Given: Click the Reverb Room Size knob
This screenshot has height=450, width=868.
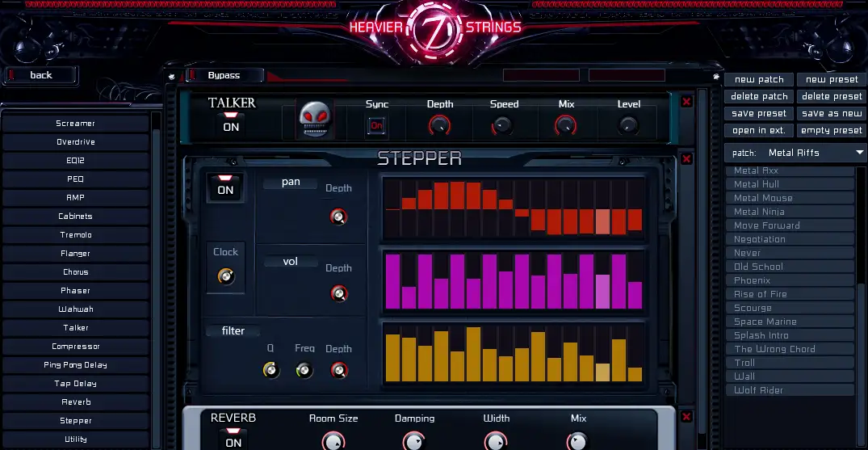Looking at the screenshot, I should point(333,441).
